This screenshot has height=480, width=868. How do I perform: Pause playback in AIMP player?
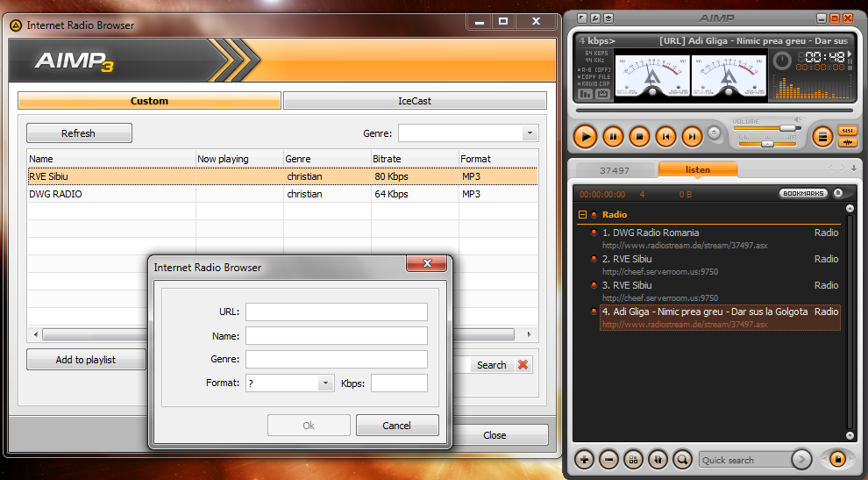point(613,136)
